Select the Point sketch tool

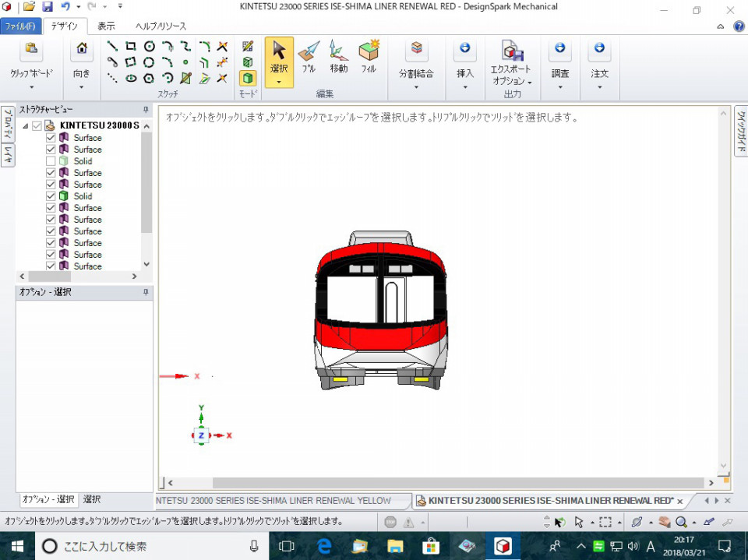pyautogui.click(x=185, y=62)
